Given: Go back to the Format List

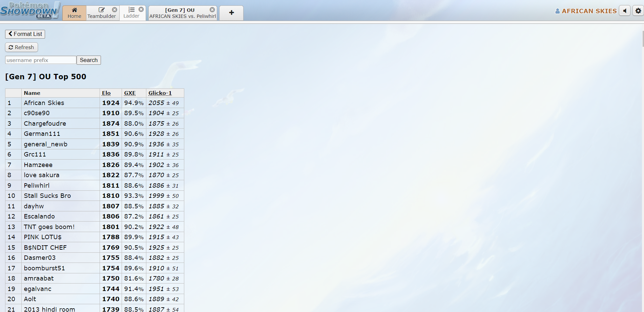Looking at the screenshot, I should (25, 34).
